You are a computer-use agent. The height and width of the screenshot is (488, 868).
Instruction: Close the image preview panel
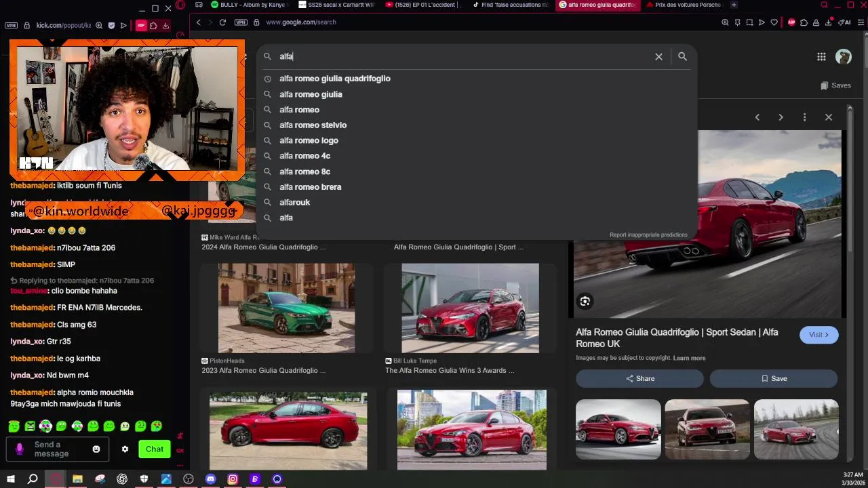coord(829,117)
